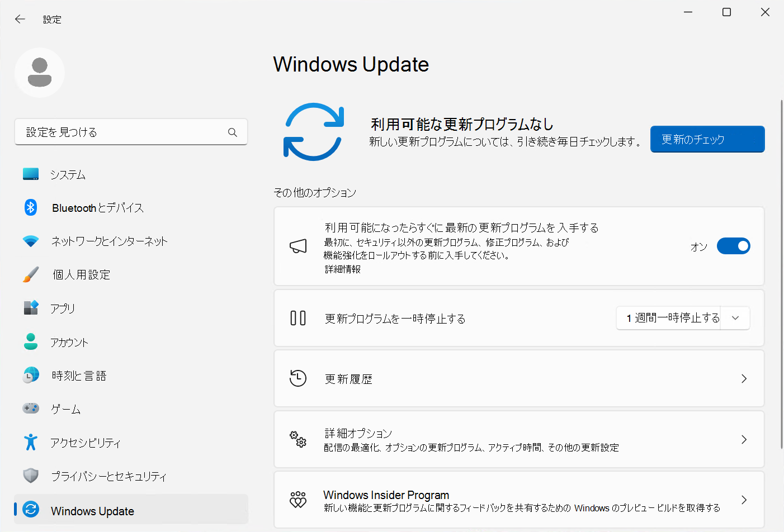
Task: Click the アプリ icon in sidebar
Action: click(31, 308)
